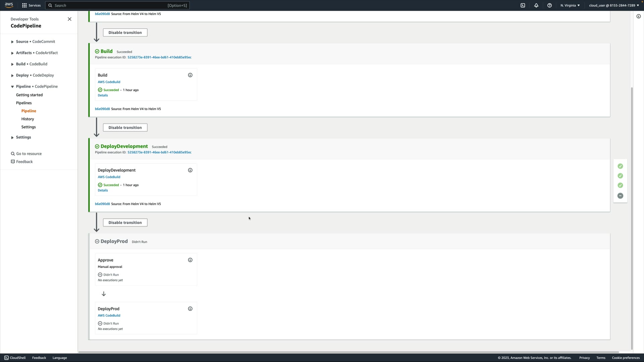644x362 pixels.
Task: Open Getting started nav item
Action: coord(29,95)
